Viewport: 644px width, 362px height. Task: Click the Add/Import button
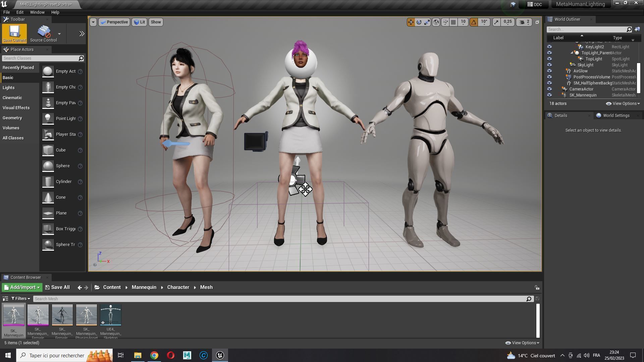[22, 287]
